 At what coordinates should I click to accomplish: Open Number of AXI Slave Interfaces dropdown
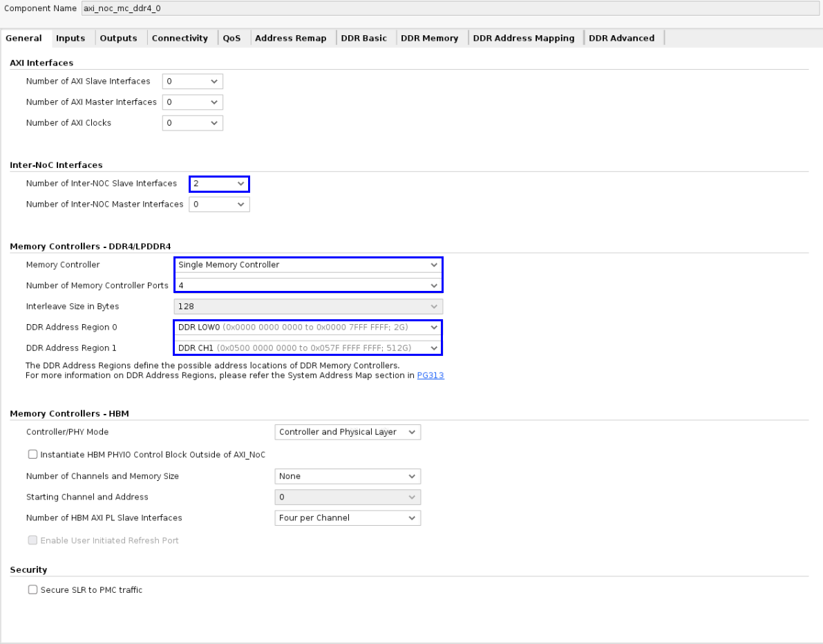point(192,82)
